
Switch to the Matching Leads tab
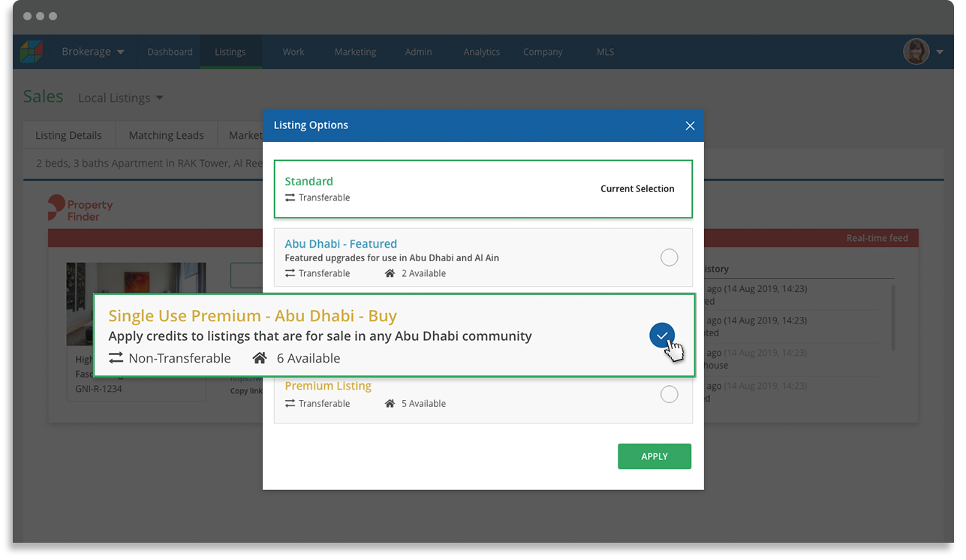tap(166, 134)
